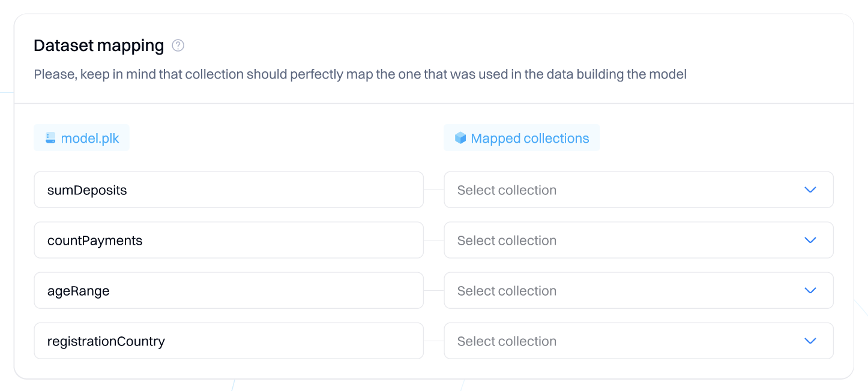Click the description text about collection mapping
Screen dimensions: 868x391
360,75
